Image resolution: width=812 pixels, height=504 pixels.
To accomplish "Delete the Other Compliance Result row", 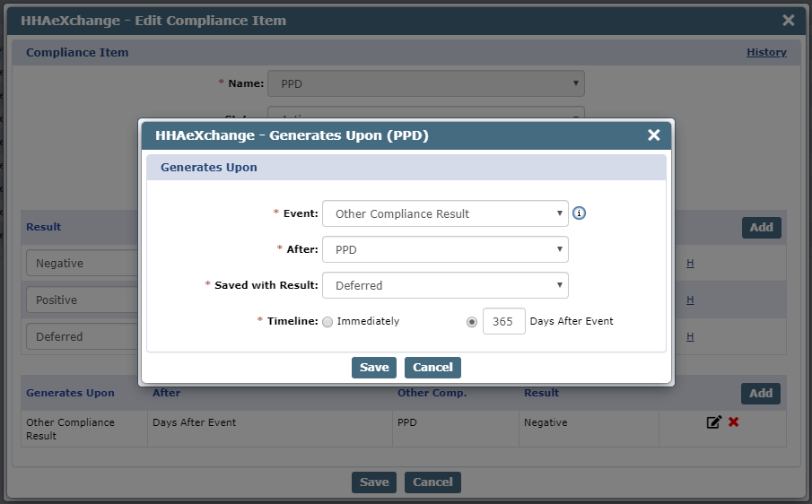I will pos(733,421).
